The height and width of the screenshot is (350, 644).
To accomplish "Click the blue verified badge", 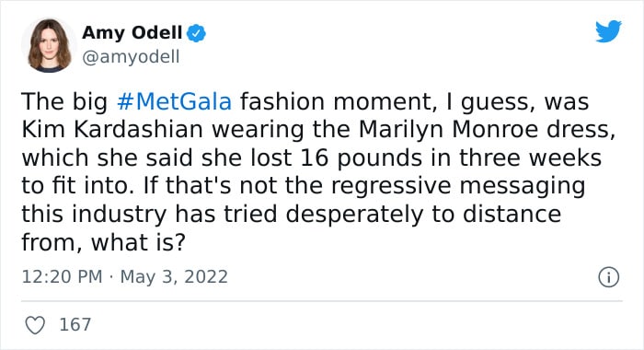I will point(196,33).
